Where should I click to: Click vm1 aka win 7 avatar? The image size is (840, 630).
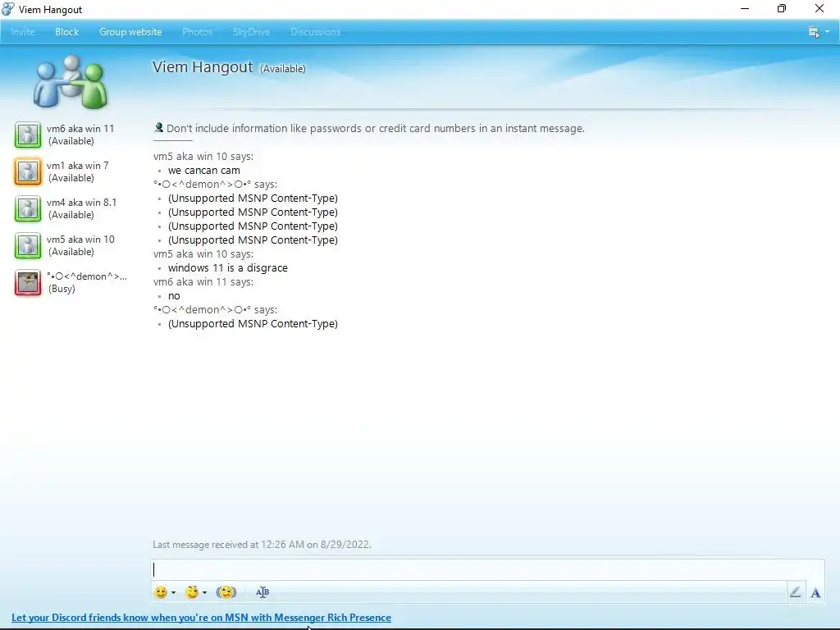tap(28, 171)
